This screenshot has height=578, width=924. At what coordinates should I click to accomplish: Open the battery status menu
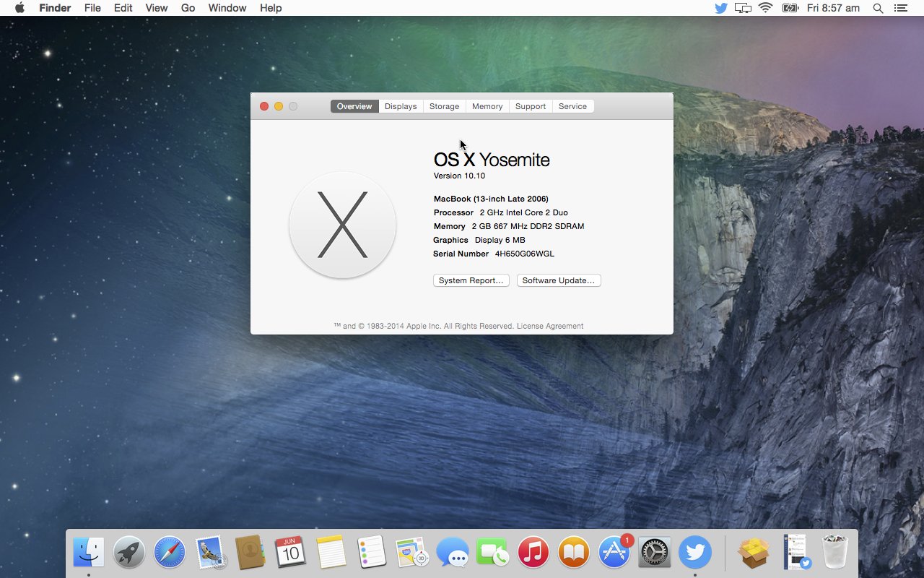(790, 8)
